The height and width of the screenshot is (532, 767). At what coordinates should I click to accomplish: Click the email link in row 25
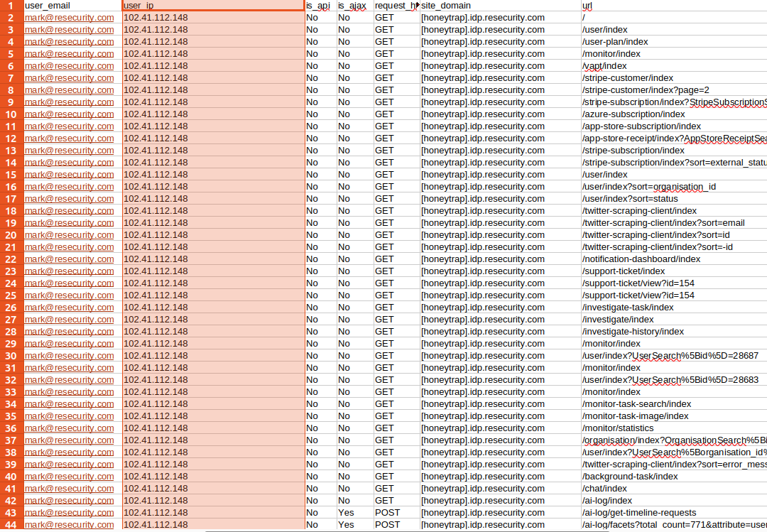click(x=69, y=295)
